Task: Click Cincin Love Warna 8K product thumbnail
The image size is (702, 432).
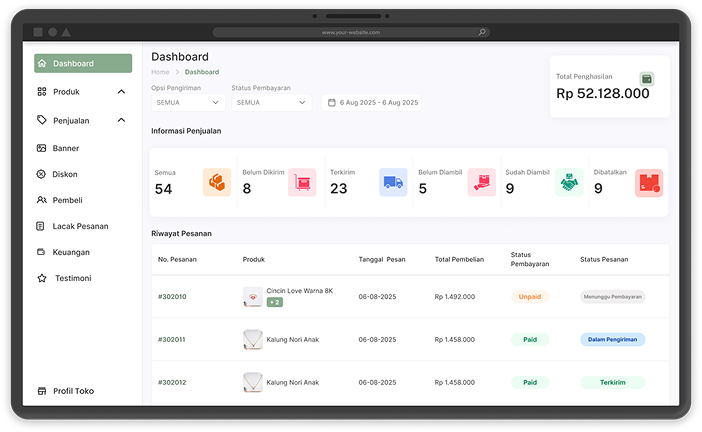Action: click(253, 297)
